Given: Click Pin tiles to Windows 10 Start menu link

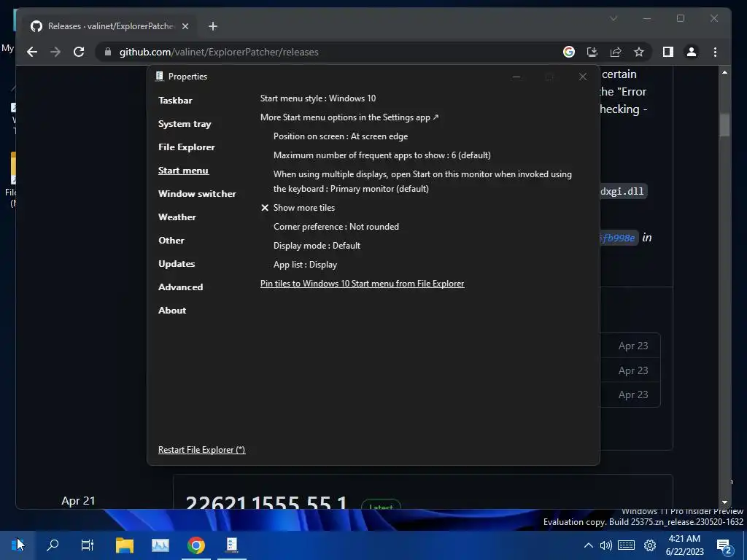Looking at the screenshot, I should coord(362,284).
